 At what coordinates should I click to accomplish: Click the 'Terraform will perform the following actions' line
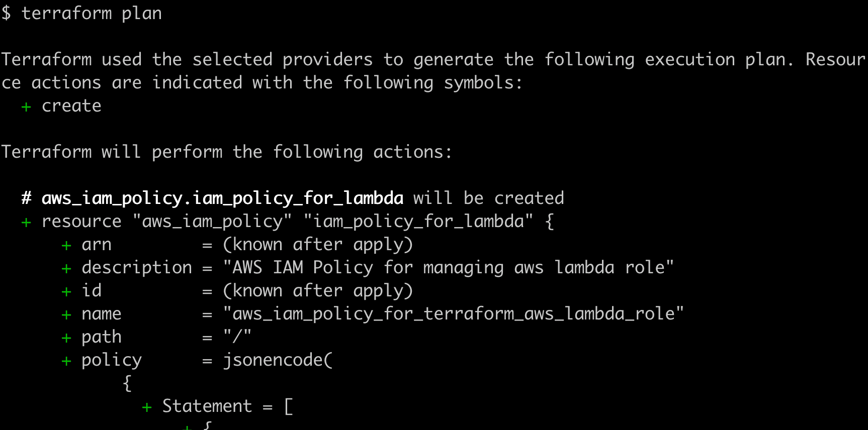[227, 152]
